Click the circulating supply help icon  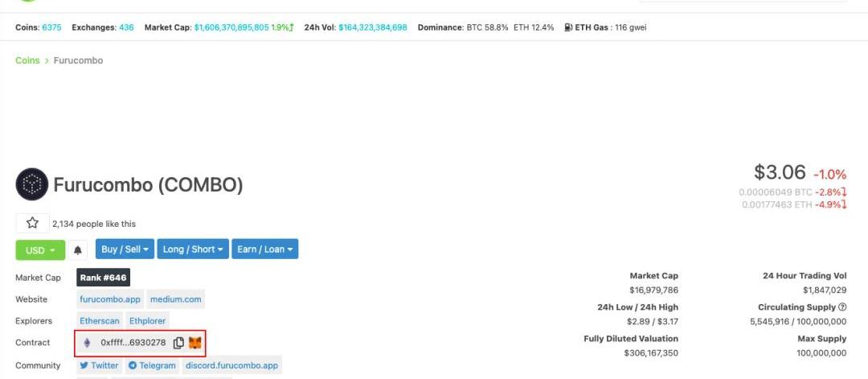[x=842, y=307]
